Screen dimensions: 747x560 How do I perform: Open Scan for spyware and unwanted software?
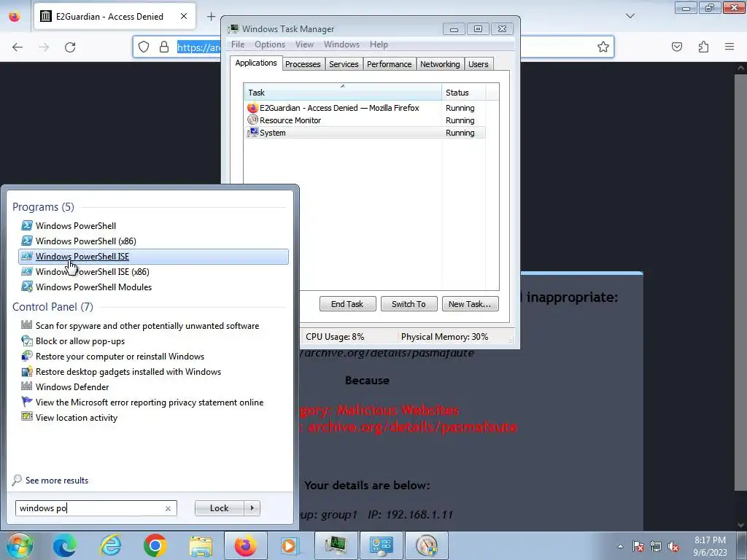click(x=147, y=326)
